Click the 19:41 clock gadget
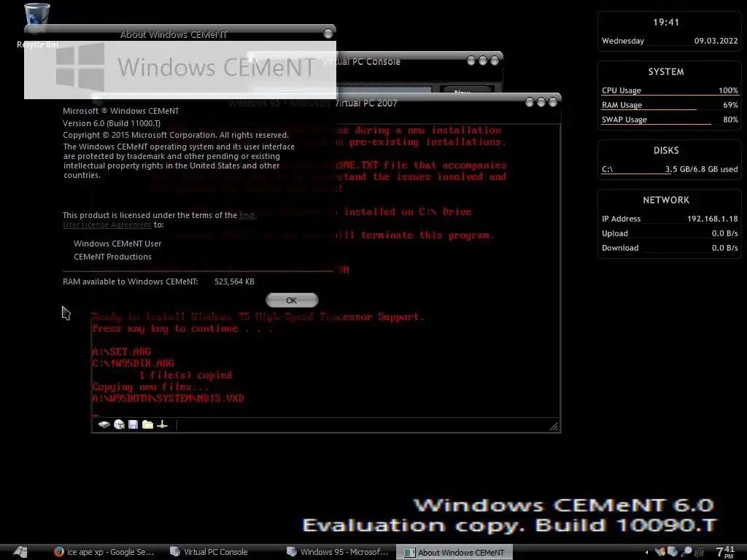This screenshot has height=560, width=747. (665, 23)
